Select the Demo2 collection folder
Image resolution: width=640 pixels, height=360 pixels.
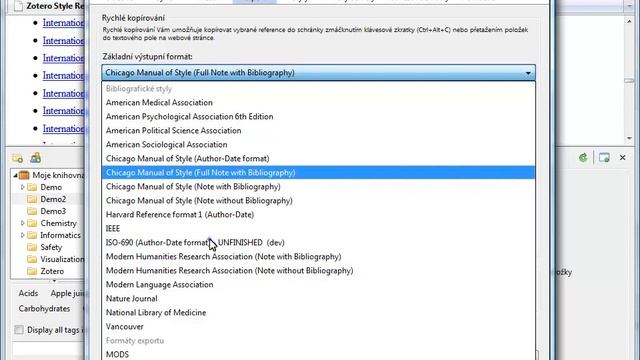pos(53,199)
